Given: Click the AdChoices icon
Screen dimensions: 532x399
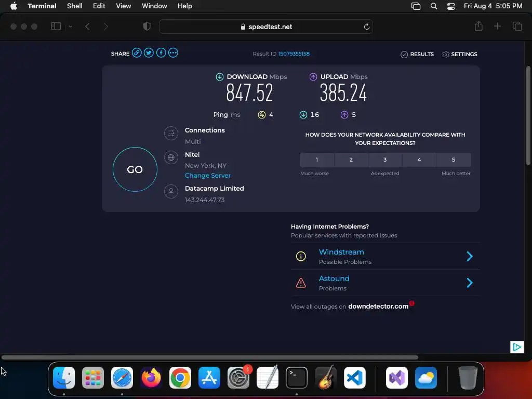Looking at the screenshot, I should (517, 347).
